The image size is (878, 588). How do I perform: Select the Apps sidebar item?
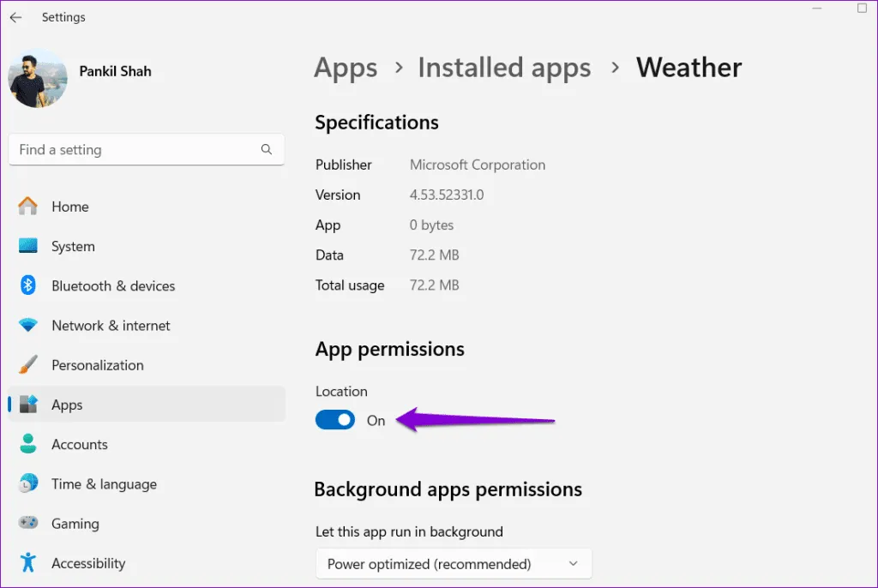pos(67,405)
